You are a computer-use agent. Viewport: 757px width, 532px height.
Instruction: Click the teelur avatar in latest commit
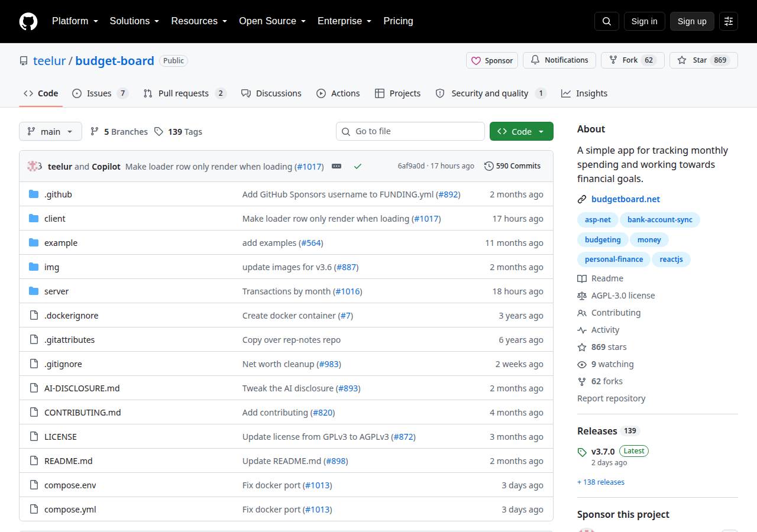click(x=34, y=166)
